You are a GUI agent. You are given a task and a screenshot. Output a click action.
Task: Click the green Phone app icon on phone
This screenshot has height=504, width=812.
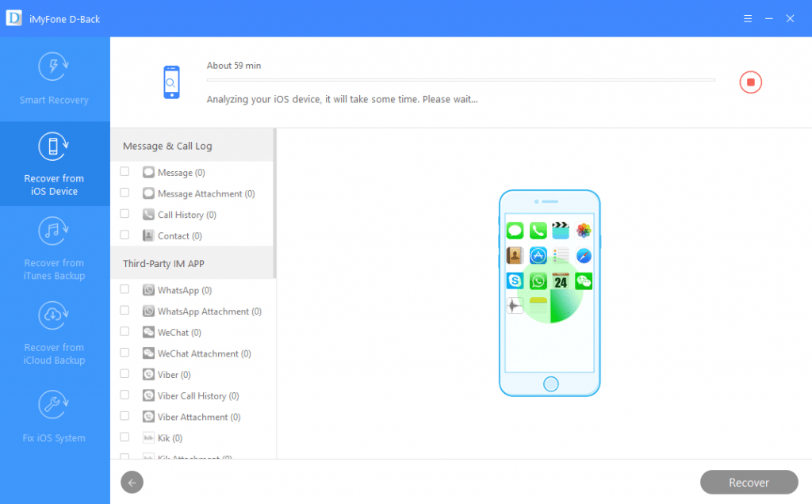pyautogui.click(x=538, y=231)
